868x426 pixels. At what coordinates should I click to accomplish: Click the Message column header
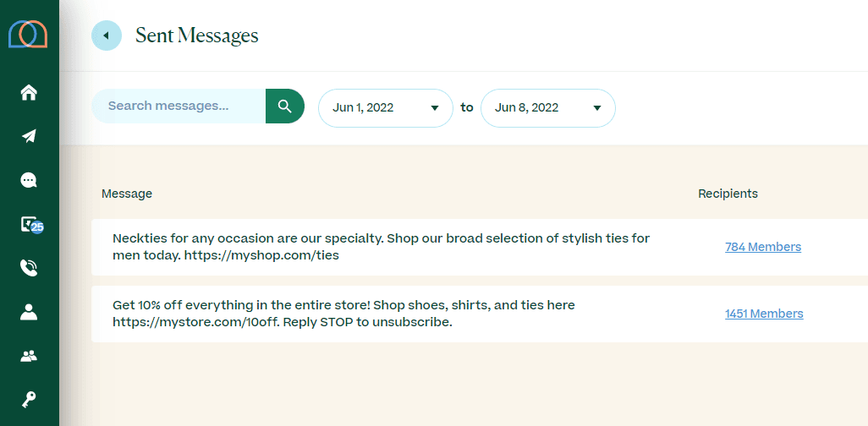point(127,194)
